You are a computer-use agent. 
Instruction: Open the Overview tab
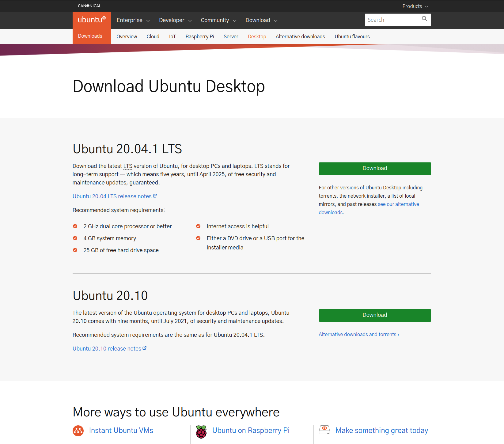click(127, 36)
